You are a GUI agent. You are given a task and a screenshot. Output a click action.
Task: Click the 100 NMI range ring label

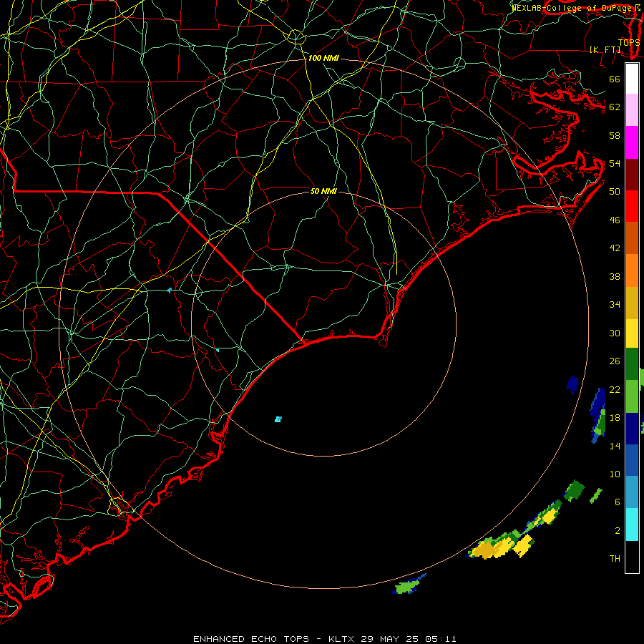coord(323,59)
